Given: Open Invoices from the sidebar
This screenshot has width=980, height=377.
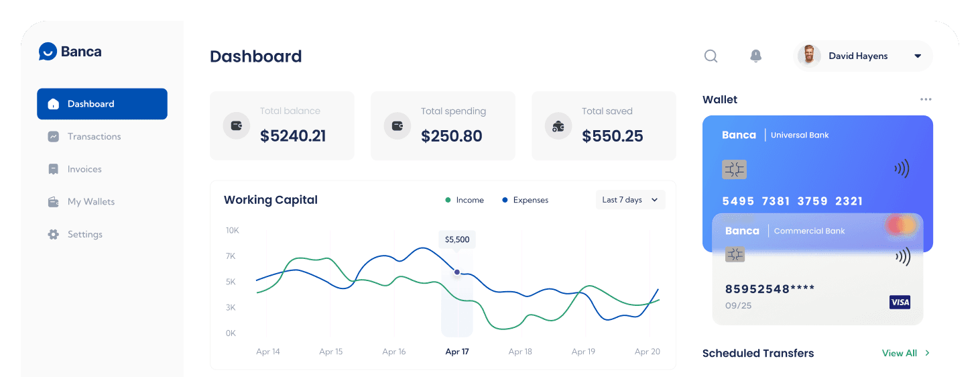Looking at the screenshot, I should [84, 169].
